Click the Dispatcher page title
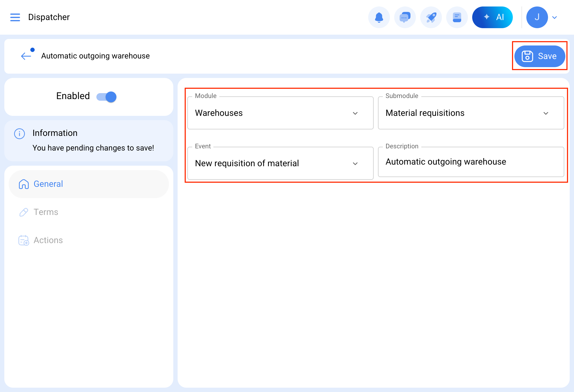 [x=49, y=17]
